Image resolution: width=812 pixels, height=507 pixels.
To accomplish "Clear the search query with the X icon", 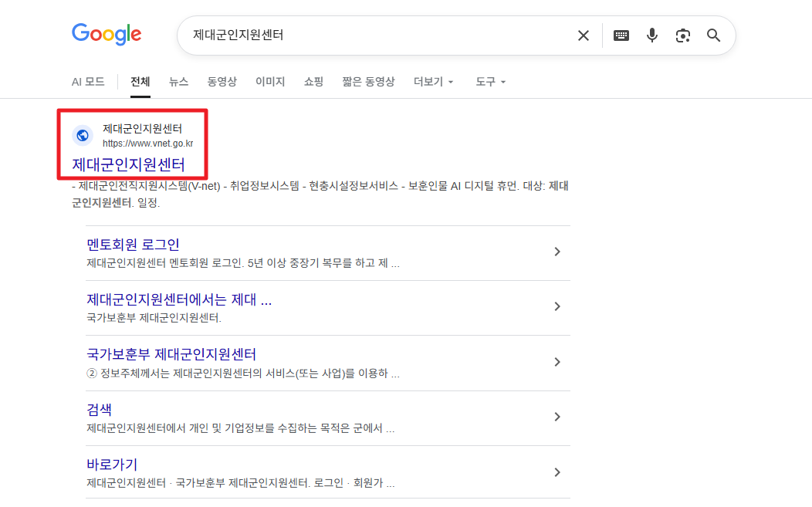I will tap(583, 35).
